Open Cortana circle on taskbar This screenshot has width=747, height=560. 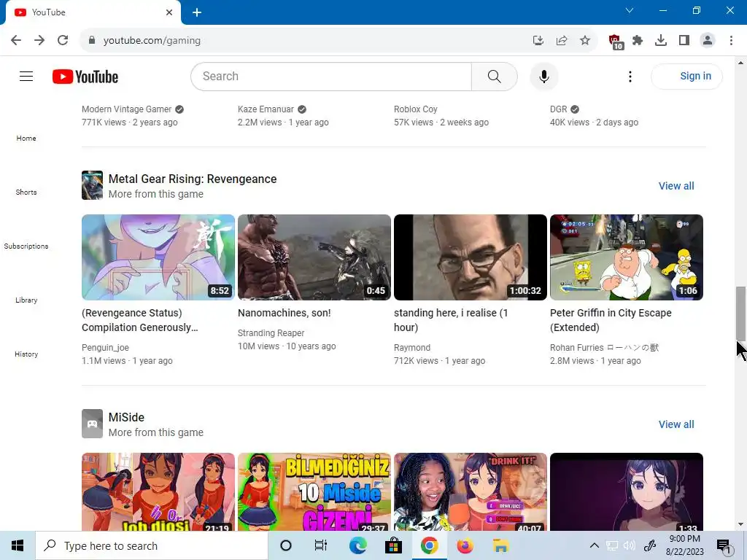(286, 545)
